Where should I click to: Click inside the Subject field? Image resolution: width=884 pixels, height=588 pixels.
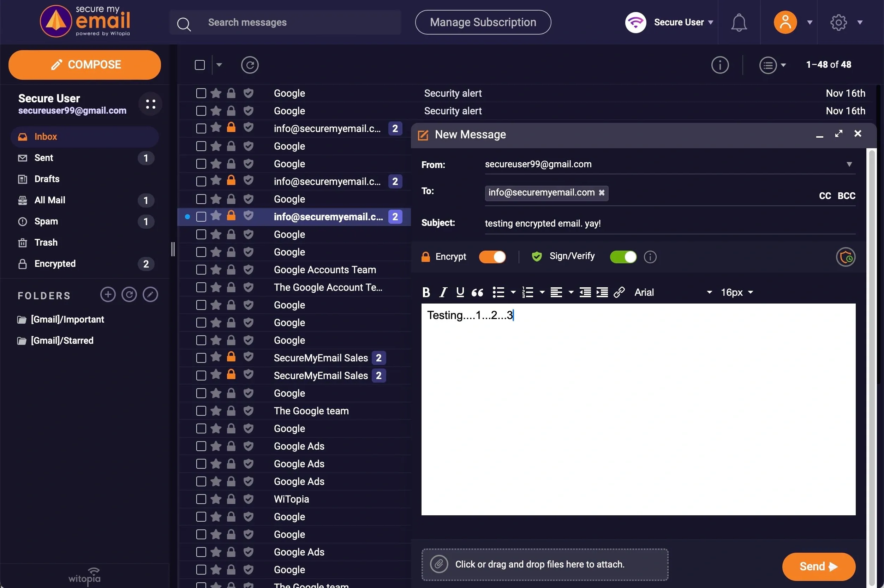coord(638,223)
